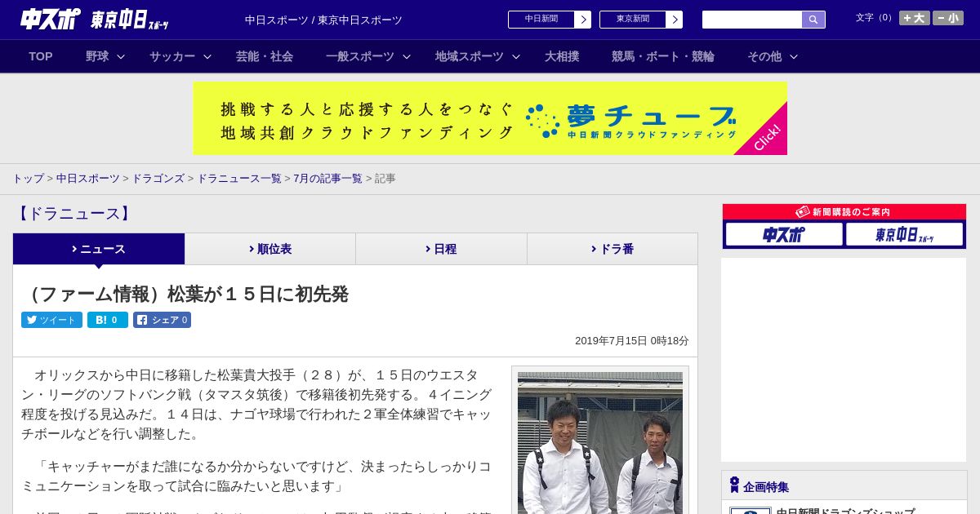Open 競馬・ボート・競輪 section
Image resolution: width=980 pixels, height=514 pixels.
click(x=663, y=56)
